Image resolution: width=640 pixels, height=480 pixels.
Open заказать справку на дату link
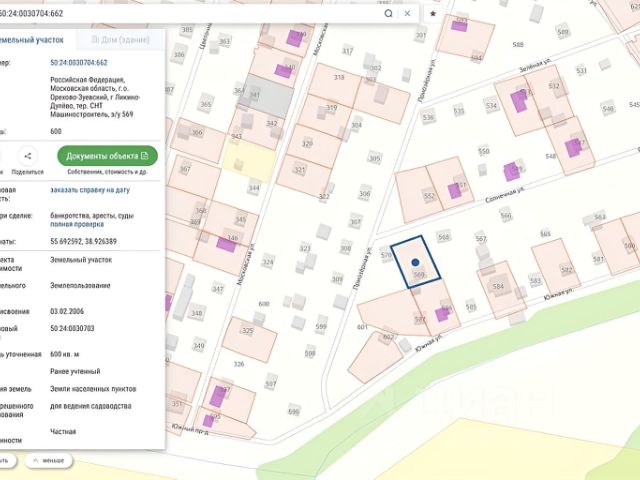click(90, 190)
